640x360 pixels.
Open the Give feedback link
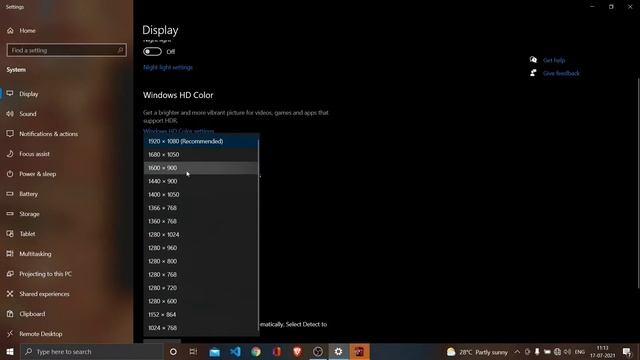tap(561, 73)
